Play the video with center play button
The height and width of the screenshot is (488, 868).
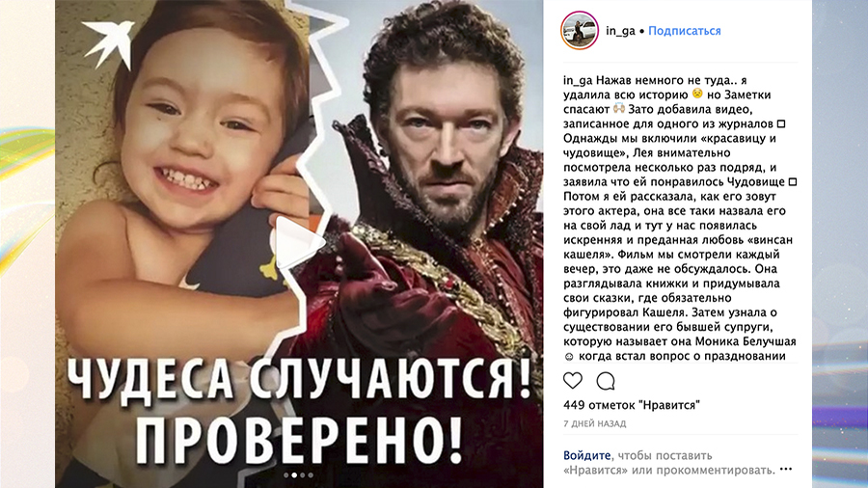pyautogui.click(x=298, y=242)
